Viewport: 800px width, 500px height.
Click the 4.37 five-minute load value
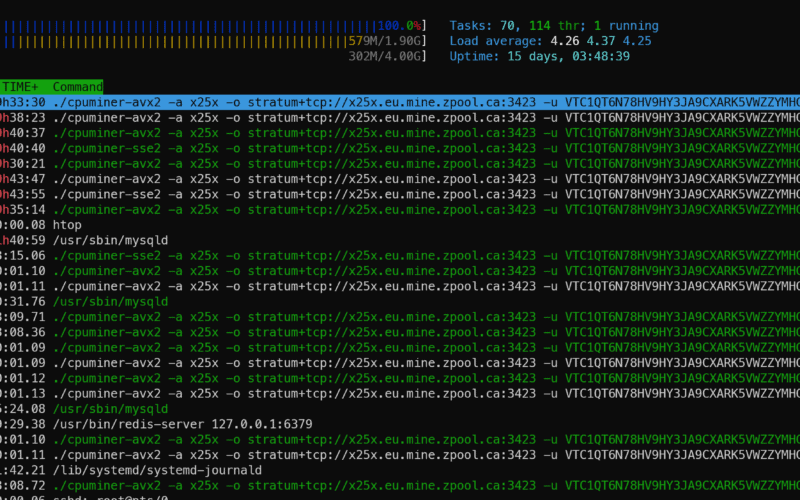pos(601,41)
